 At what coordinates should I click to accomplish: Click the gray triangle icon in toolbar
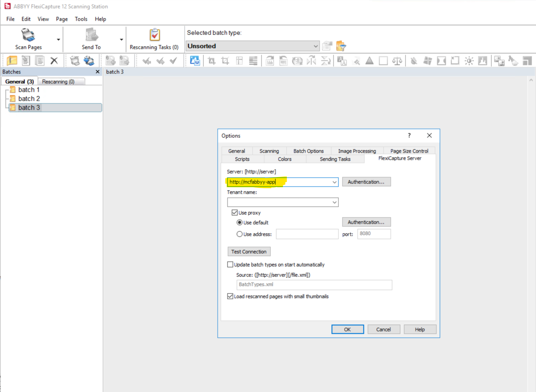pos(369,61)
